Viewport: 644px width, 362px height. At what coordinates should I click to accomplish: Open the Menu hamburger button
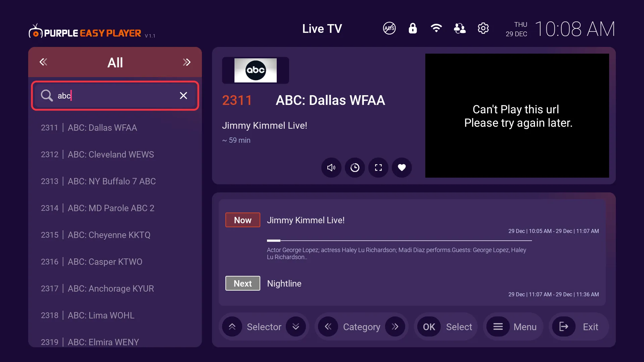(498, 327)
